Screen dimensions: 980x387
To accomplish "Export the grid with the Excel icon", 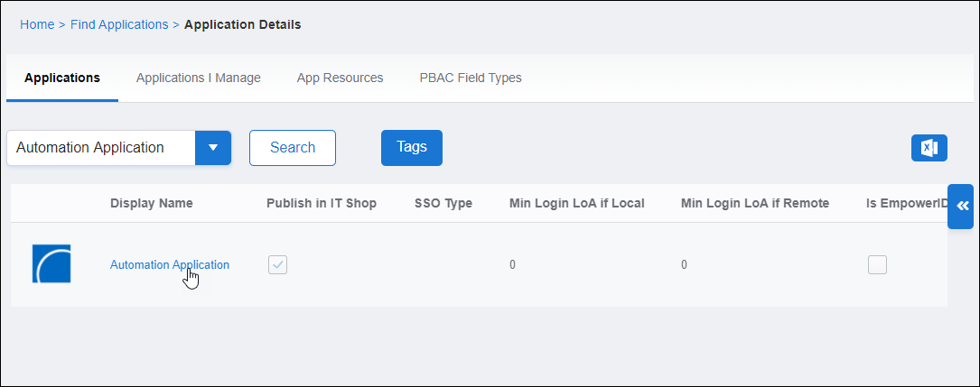I will (929, 148).
